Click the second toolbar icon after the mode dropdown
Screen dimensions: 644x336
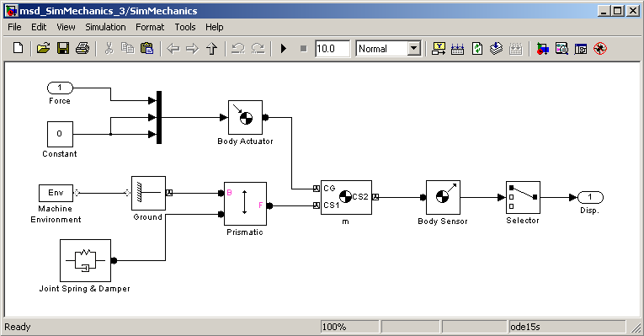[x=458, y=49]
